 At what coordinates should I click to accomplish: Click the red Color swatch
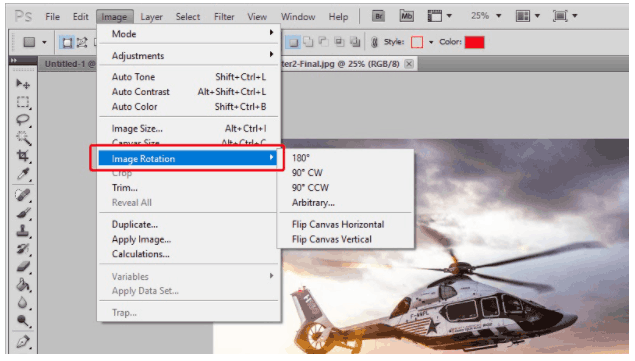(x=474, y=42)
